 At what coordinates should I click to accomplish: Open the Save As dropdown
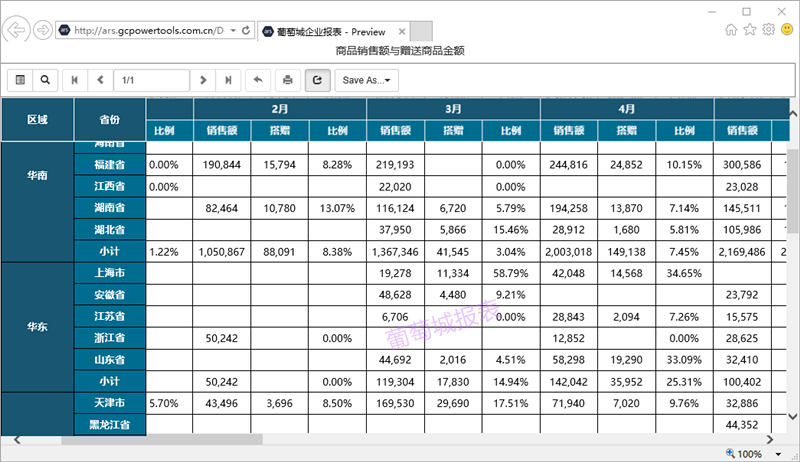coord(366,79)
